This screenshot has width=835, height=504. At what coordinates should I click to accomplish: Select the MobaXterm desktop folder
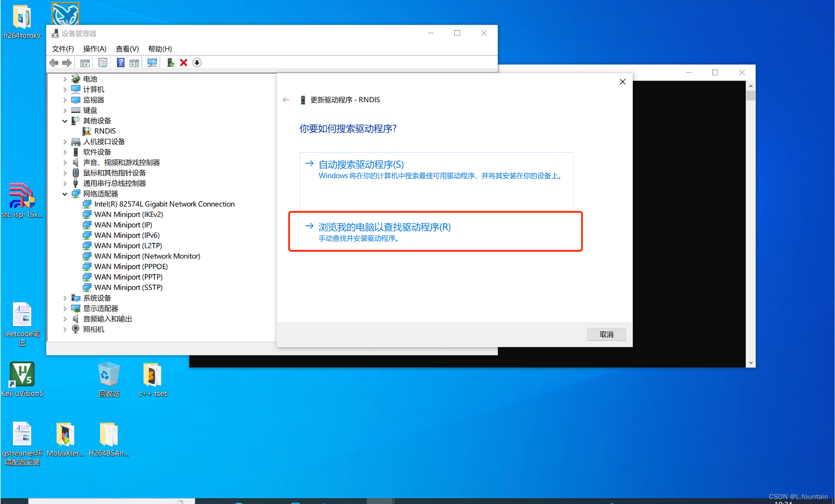65,439
